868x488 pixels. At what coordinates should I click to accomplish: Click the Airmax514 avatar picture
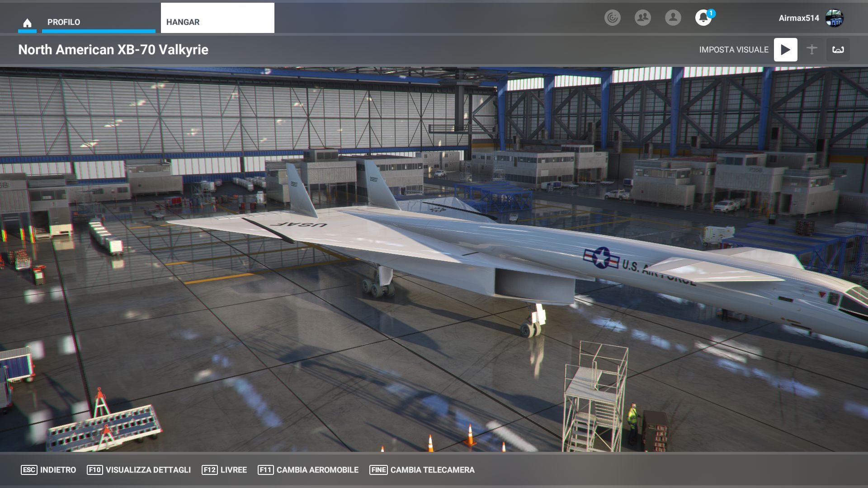tap(834, 18)
